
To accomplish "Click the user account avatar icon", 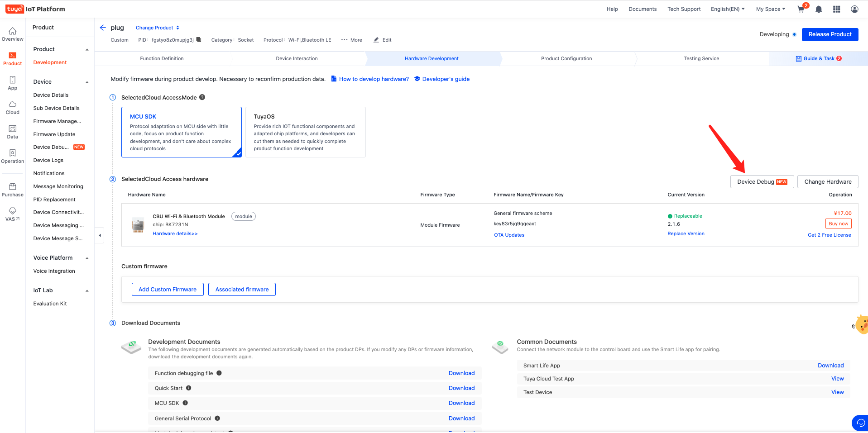I will point(854,9).
